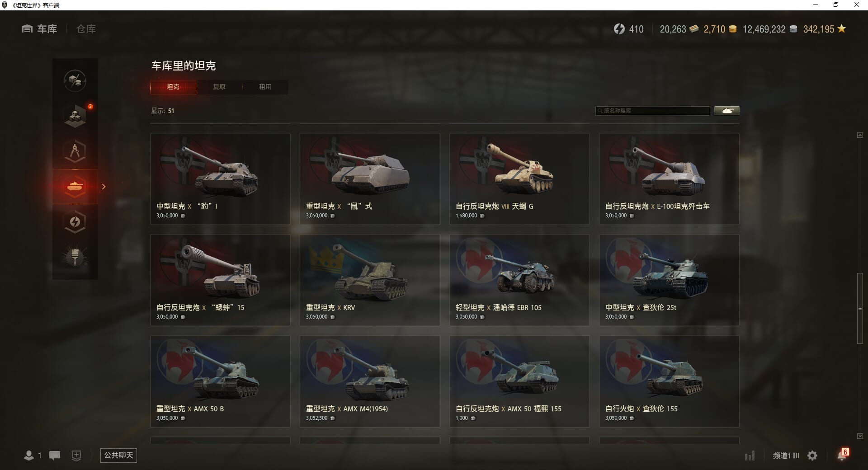Viewport: 868px width, 470px height.
Task: Open notifications bell with 6 badge
Action: (842, 455)
